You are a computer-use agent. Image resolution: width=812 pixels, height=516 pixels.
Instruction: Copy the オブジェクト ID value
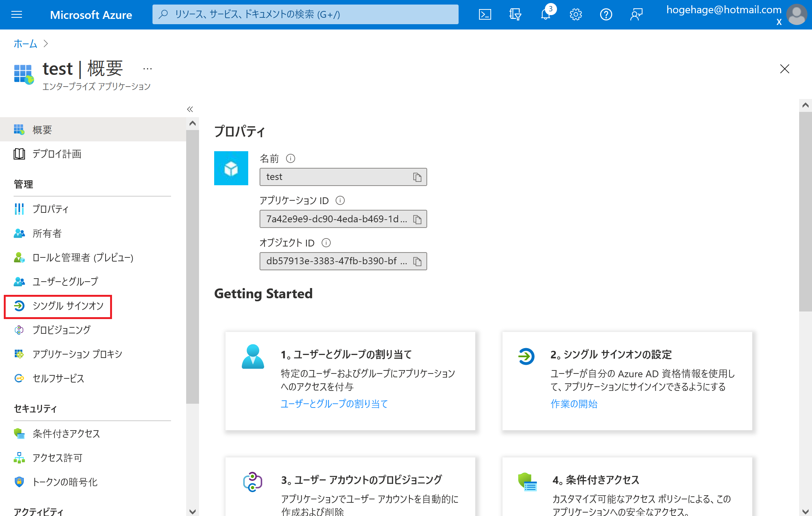417,261
